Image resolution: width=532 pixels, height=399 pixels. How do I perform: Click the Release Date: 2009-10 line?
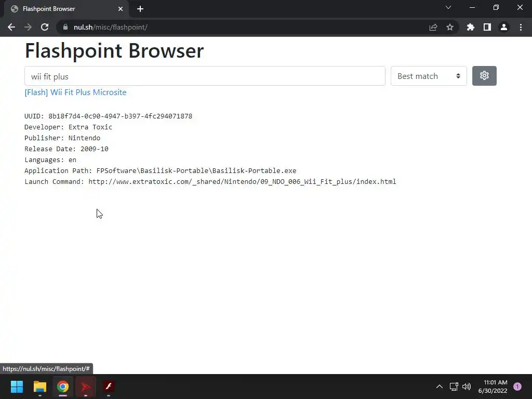(66, 149)
